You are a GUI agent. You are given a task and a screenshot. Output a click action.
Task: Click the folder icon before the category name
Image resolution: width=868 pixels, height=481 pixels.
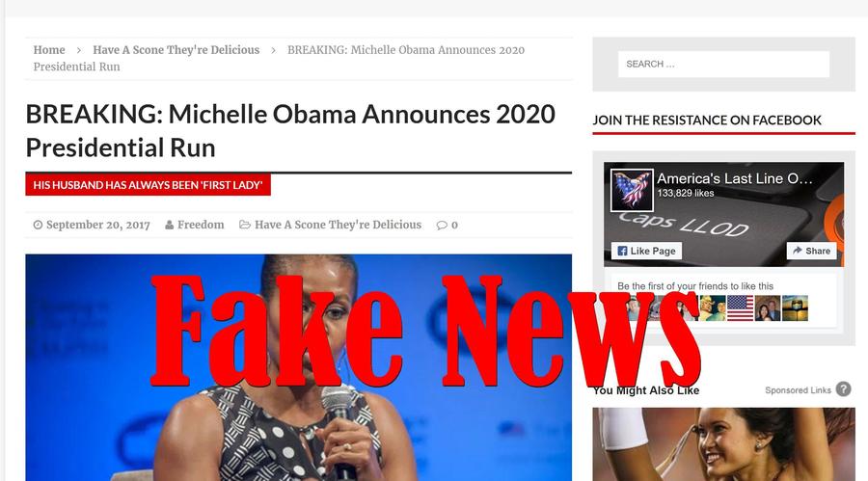click(x=245, y=225)
